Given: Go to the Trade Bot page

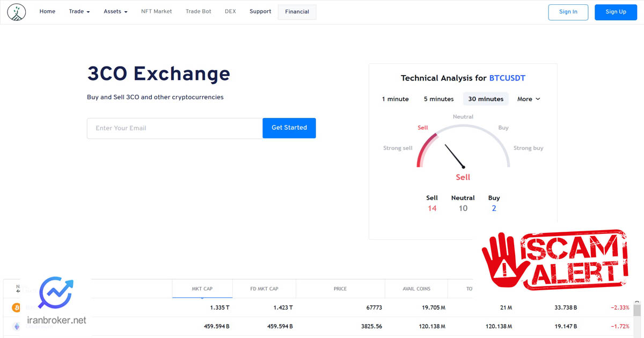Looking at the screenshot, I should (199, 12).
